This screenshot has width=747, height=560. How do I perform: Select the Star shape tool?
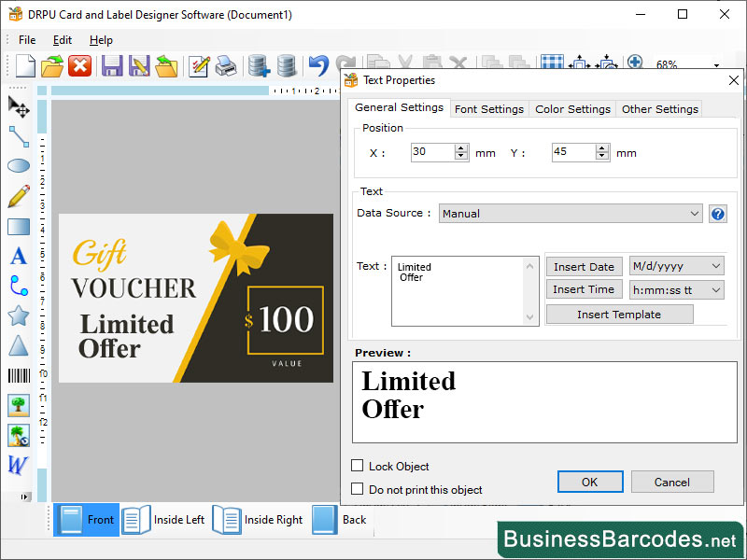pyautogui.click(x=18, y=315)
